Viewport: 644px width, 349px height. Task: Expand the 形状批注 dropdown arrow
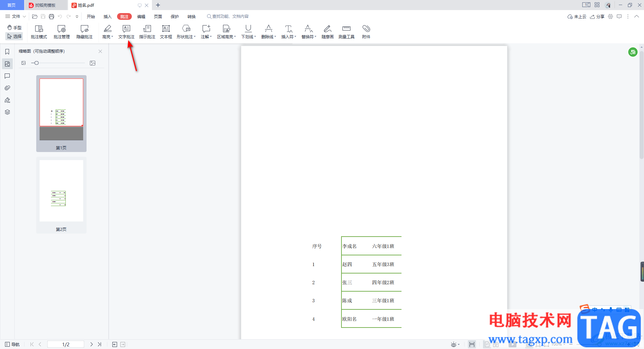(x=195, y=37)
